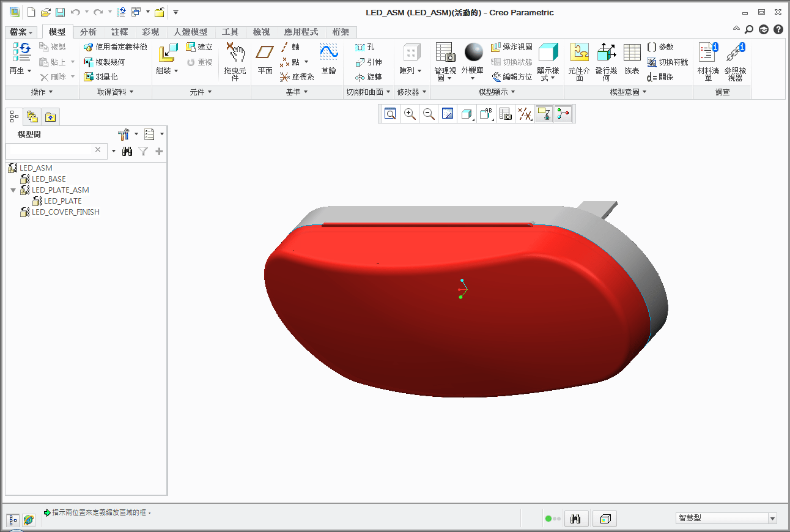This screenshot has width=790, height=532.
Task: Open the 拖曳元件 (Drag Components) tool
Action: point(235,61)
